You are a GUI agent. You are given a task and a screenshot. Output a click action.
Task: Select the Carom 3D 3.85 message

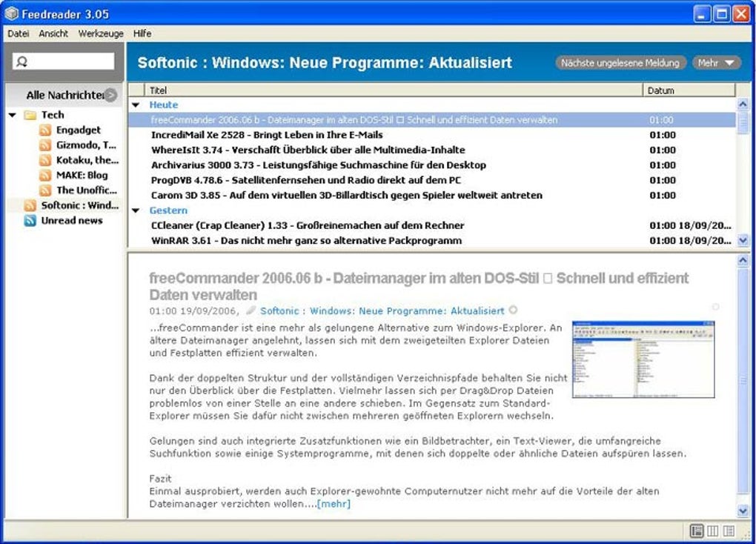click(x=432, y=196)
